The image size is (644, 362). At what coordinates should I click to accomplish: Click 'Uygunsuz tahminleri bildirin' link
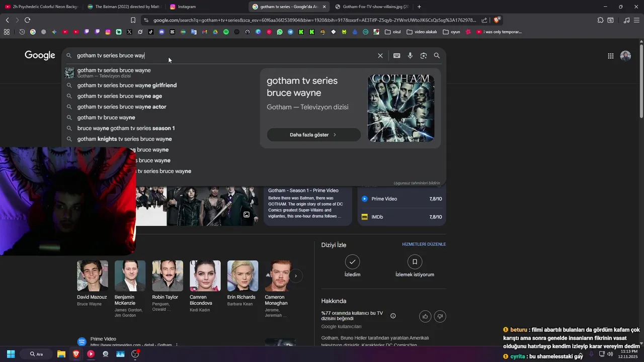tap(417, 183)
